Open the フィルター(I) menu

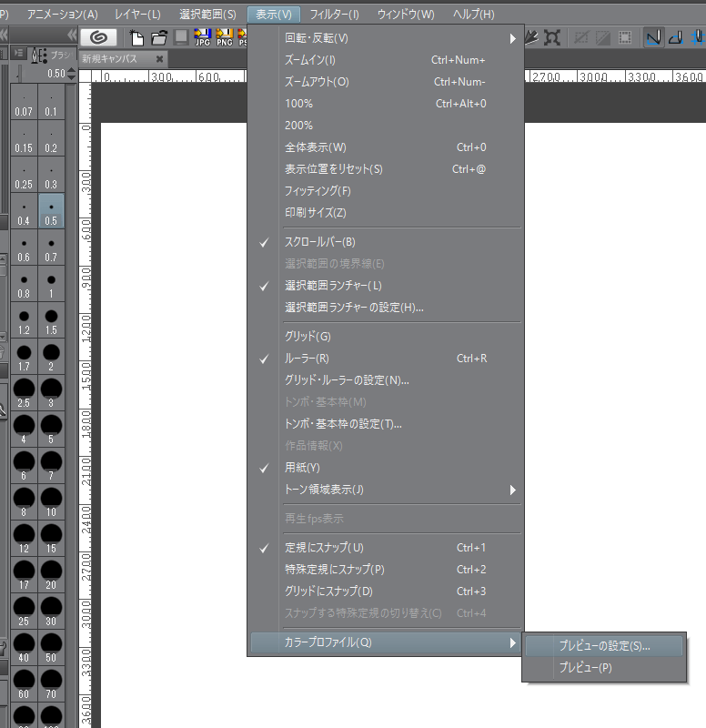[334, 15]
